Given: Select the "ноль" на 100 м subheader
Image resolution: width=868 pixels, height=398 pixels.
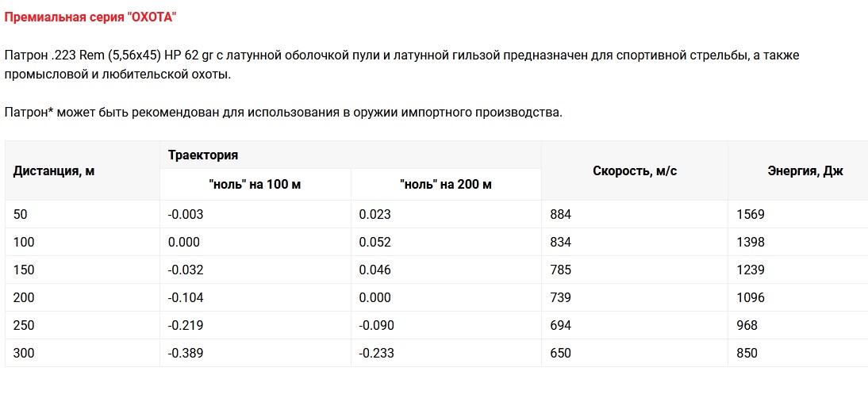Looking at the screenshot, I should pyautogui.click(x=255, y=185).
